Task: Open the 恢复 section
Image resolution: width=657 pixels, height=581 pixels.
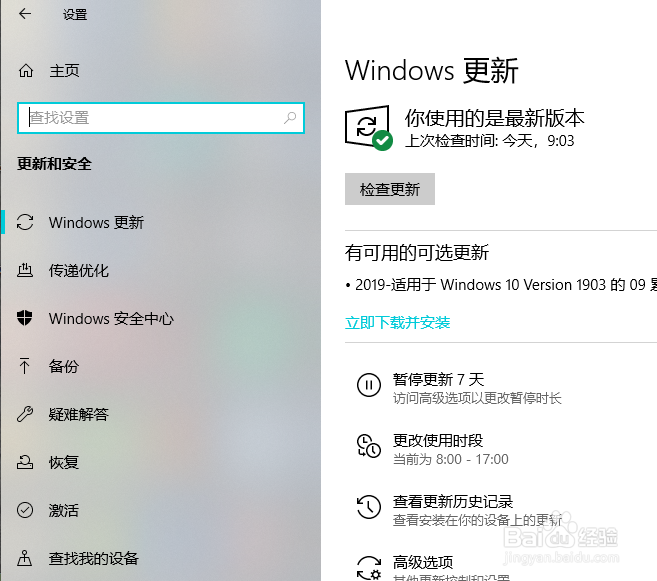Action: [64, 462]
